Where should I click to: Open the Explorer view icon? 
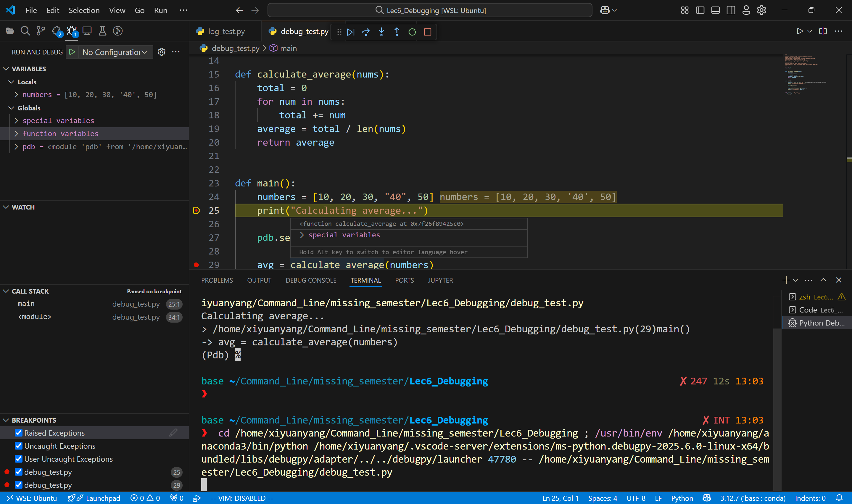[x=10, y=31]
